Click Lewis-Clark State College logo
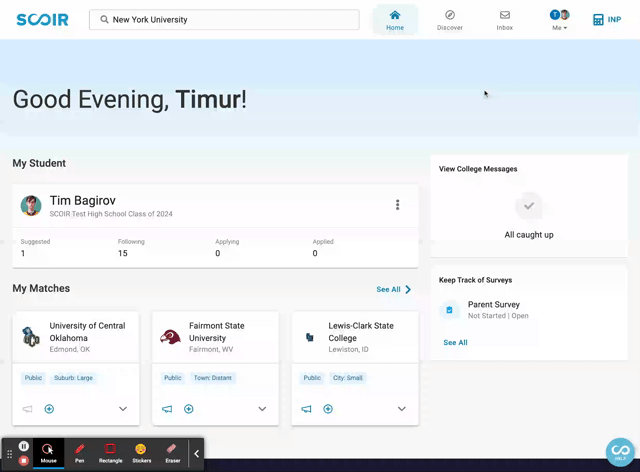 pyautogui.click(x=310, y=337)
